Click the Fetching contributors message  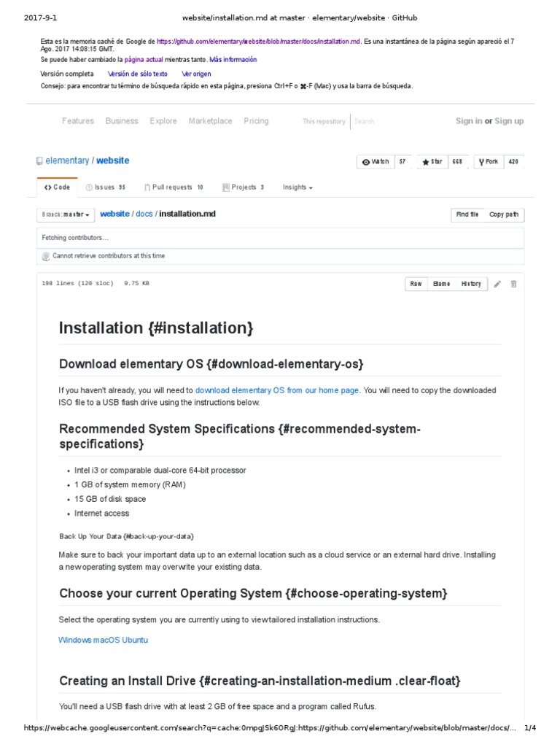[75, 238]
